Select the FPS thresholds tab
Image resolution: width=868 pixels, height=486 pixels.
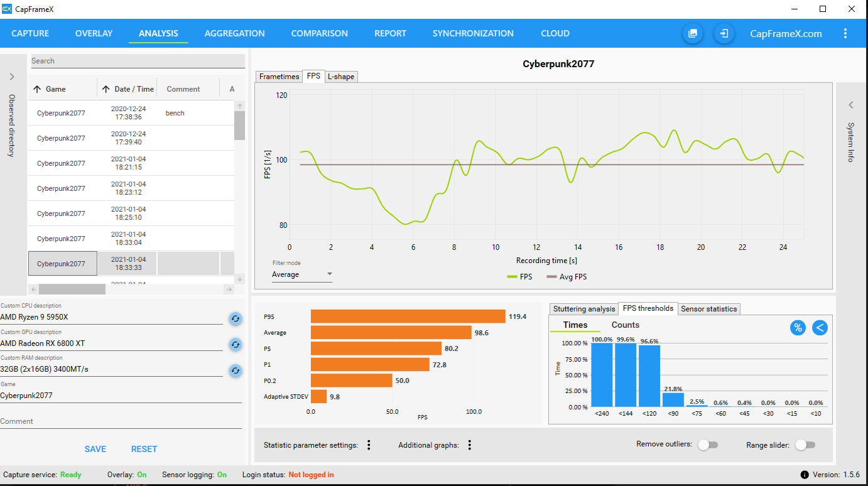pos(648,308)
